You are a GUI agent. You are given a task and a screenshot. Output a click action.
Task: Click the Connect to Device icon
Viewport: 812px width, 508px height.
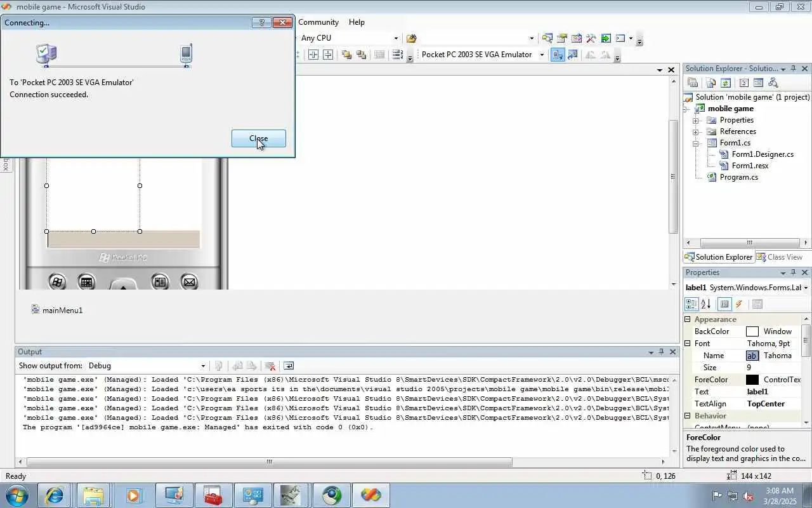[x=558, y=55]
